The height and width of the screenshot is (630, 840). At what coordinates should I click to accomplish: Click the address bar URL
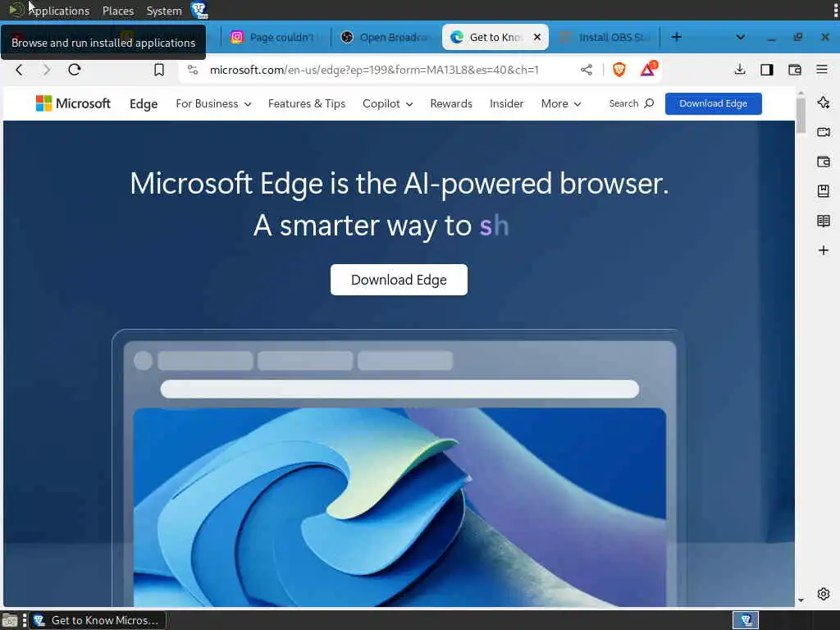(374, 70)
